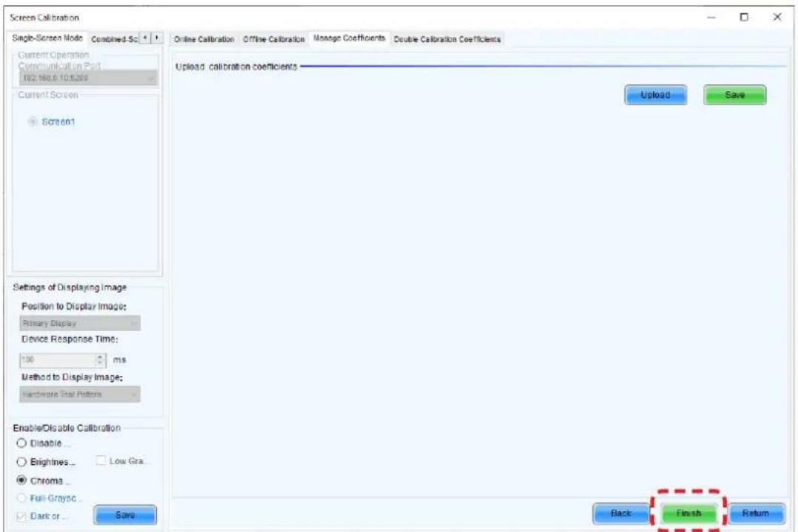
Task: Click the Return button
Action: pyautogui.click(x=756, y=514)
